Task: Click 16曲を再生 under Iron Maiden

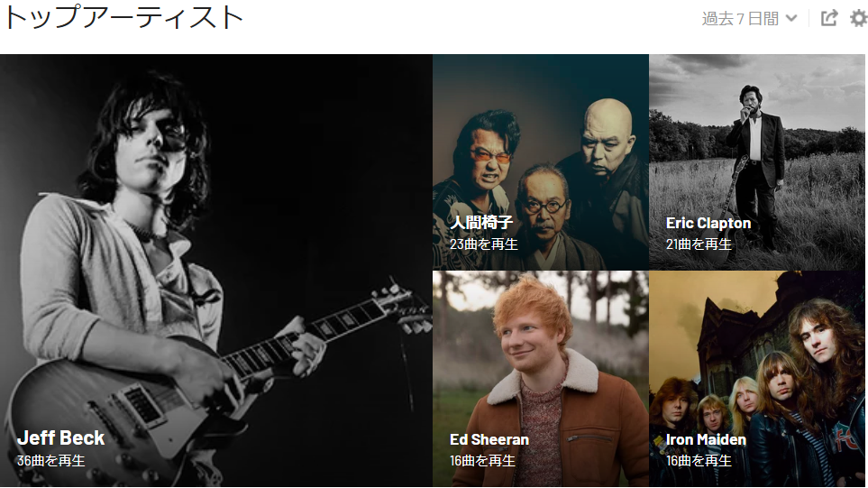Action: coord(699,461)
